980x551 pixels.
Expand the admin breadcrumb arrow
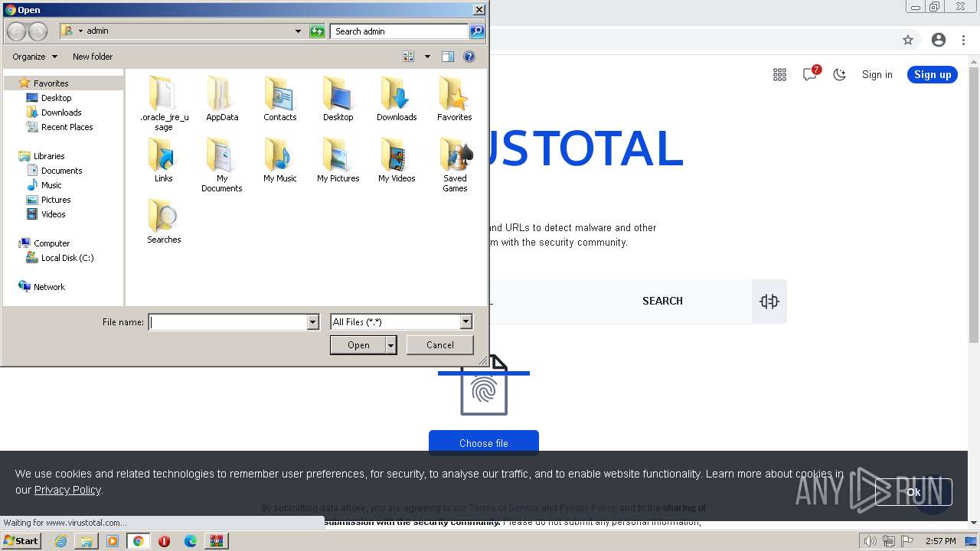point(80,31)
